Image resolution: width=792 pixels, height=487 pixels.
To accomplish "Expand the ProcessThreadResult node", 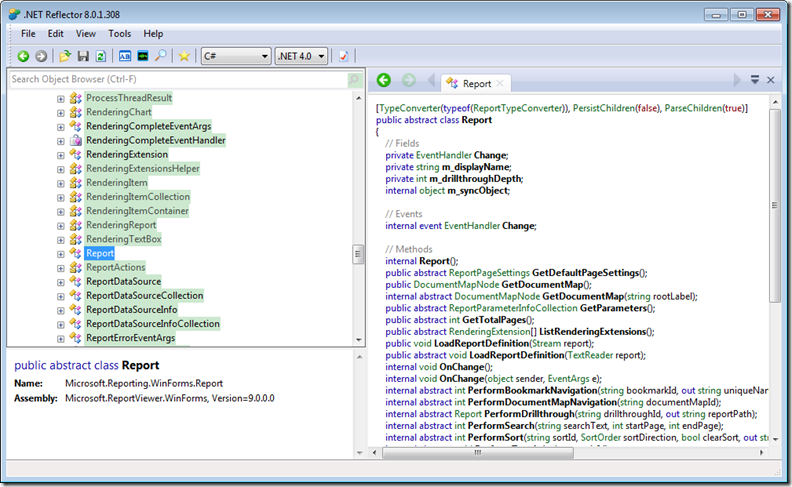I will (61, 99).
